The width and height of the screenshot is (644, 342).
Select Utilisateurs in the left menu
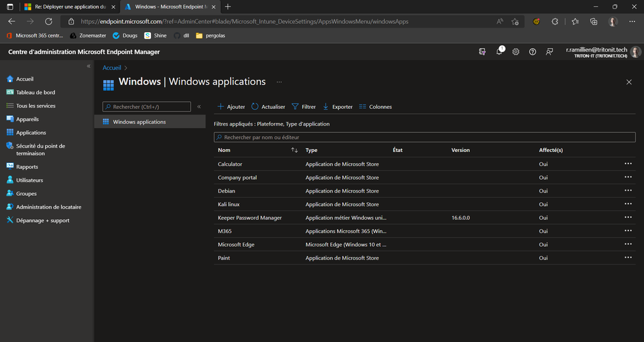(30, 180)
